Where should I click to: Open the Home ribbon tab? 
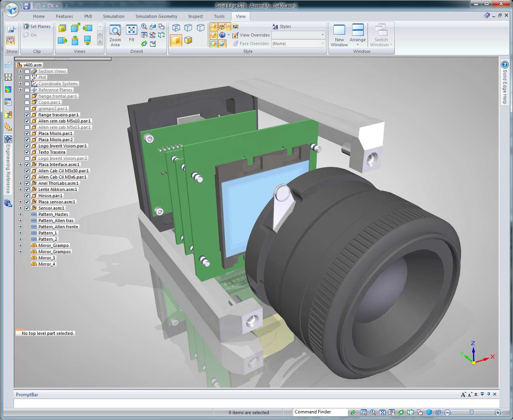[39, 16]
